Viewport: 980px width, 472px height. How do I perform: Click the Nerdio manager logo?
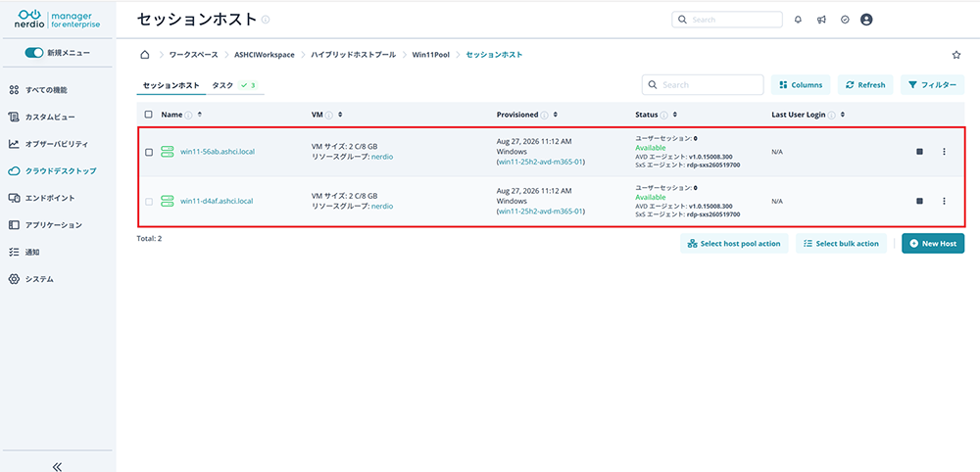click(57, 20)
